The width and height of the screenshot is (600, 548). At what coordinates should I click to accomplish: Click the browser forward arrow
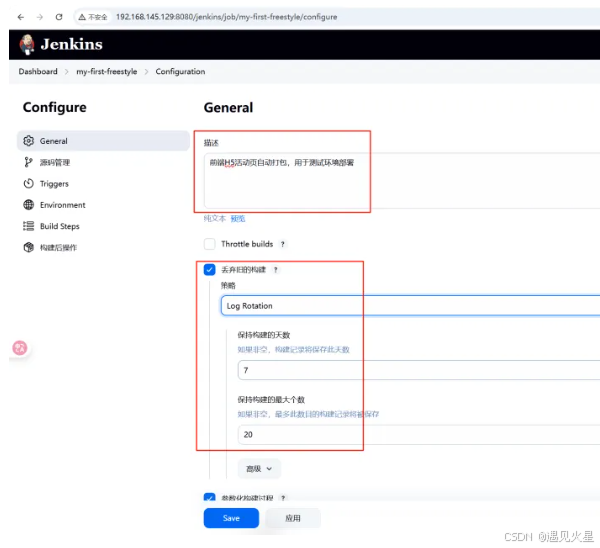(40, 17)
